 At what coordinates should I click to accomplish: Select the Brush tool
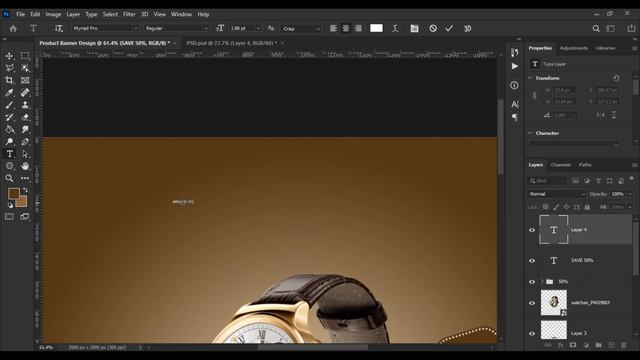coord(9,104)
